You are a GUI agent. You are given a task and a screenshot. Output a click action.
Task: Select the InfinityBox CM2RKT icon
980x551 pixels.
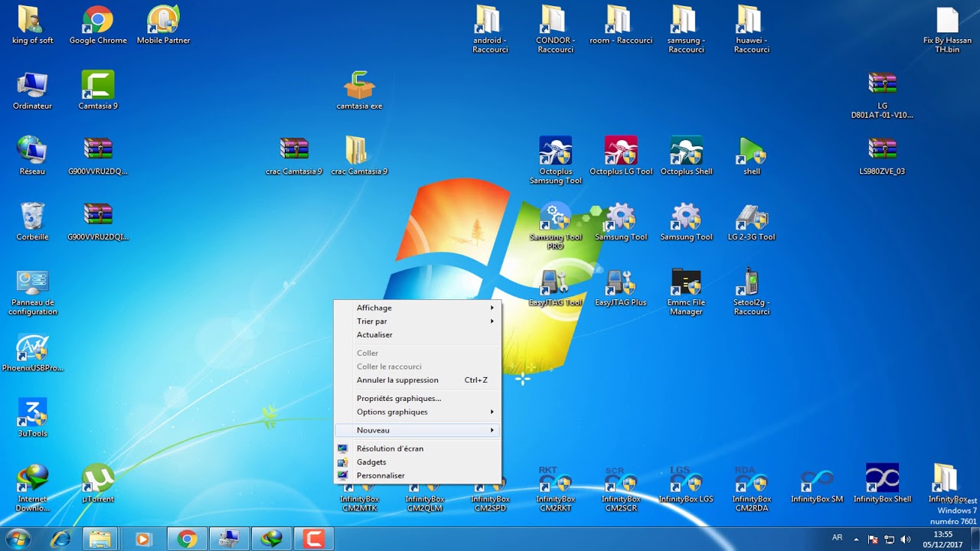555,488
